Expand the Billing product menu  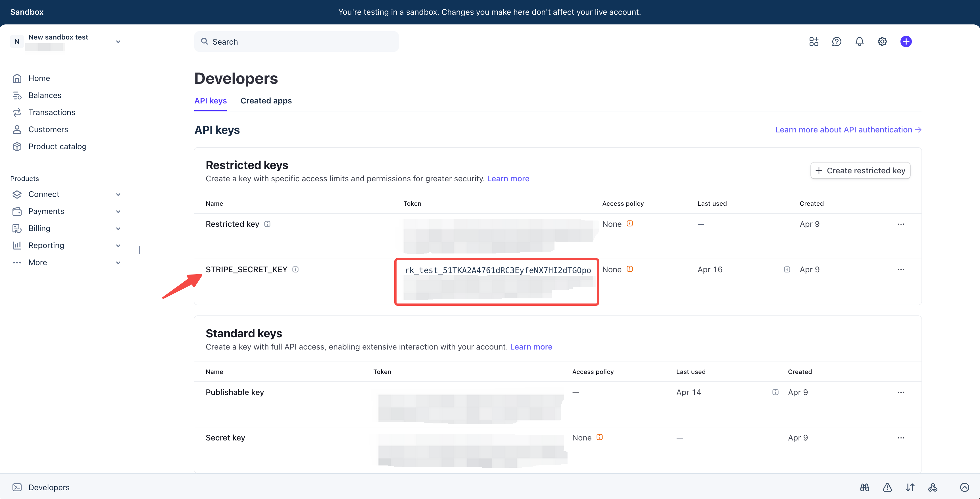[118, 229]
